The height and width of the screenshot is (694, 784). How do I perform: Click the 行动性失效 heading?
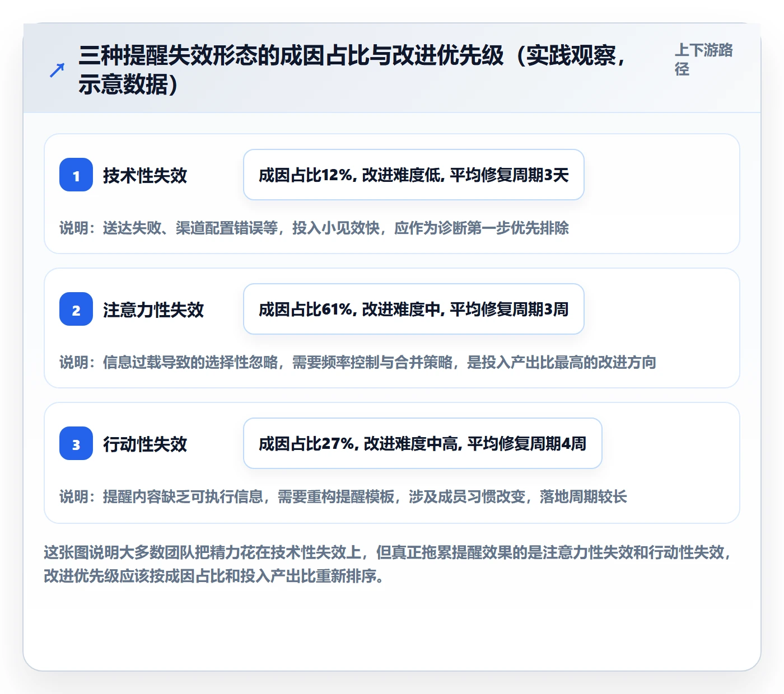coord(145,444)
